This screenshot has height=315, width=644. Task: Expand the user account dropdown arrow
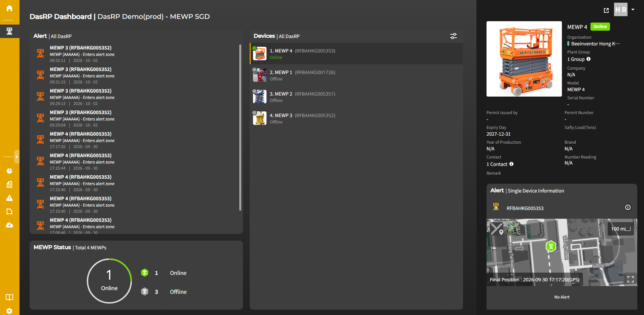pos(633,9)
